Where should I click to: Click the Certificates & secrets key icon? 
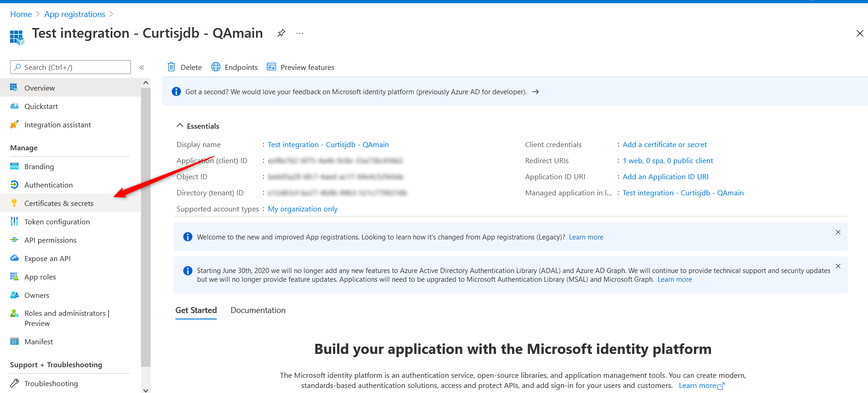14,203
